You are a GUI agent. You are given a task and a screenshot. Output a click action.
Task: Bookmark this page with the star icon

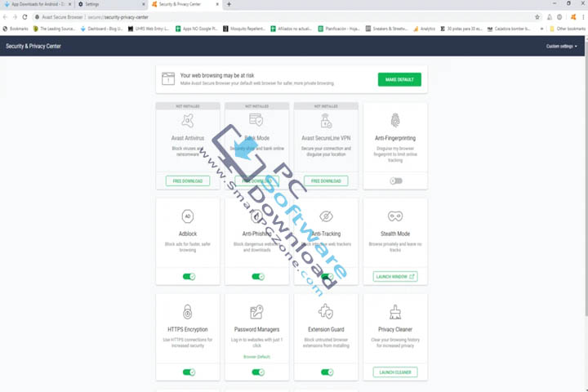tap(537, 17)
